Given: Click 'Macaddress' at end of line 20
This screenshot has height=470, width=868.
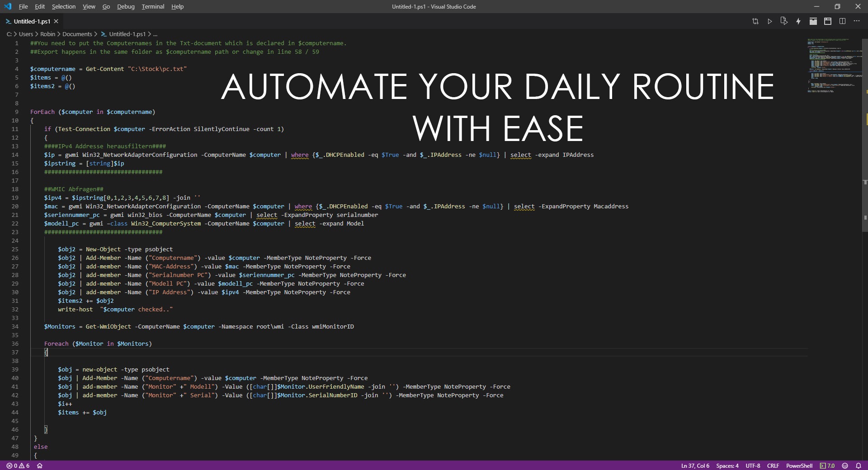Looking at the screenshot, I should 611,206.
